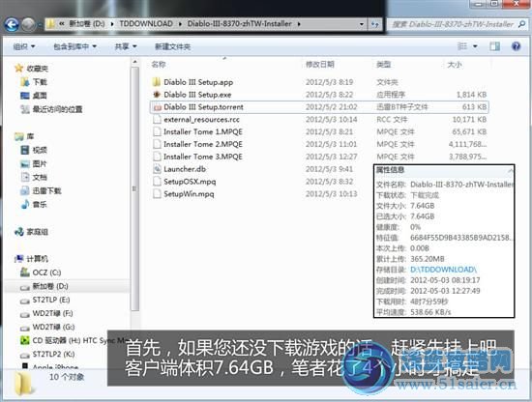The width and height of the screenshot is (532, 402).
Task: Select the external_resources.rcc file
Action: (x=201, y=119)
